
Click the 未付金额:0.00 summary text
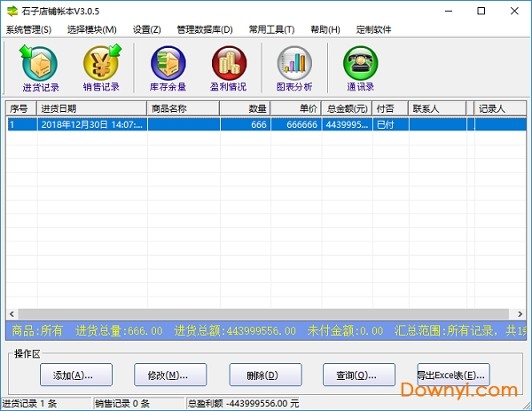click(x=345, y=330)
